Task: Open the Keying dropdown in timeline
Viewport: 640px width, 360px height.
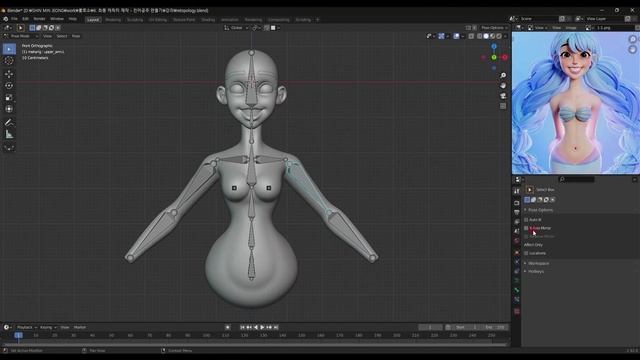Action: point(48,327)
